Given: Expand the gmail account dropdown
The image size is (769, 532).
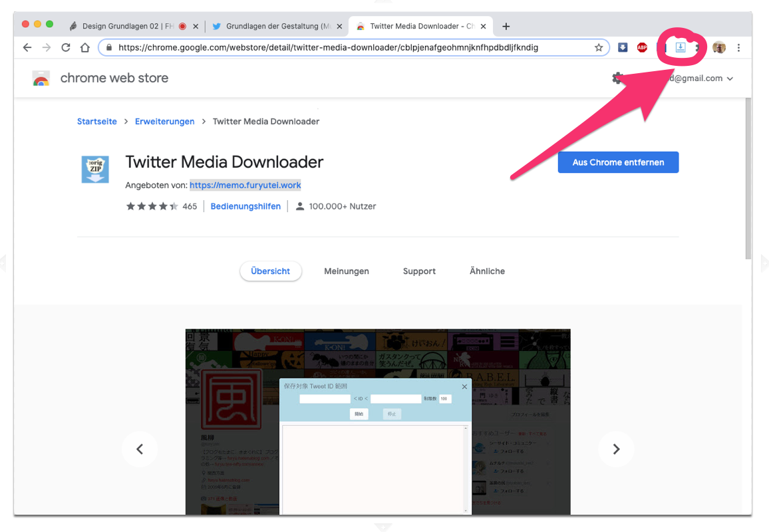Looking at the screenshot, I should pos(730,78).
